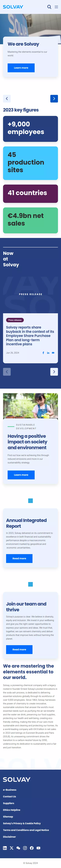Share press release via LinkedIn icon
This screenshot has height=868, width=61.
pos(48,353)
